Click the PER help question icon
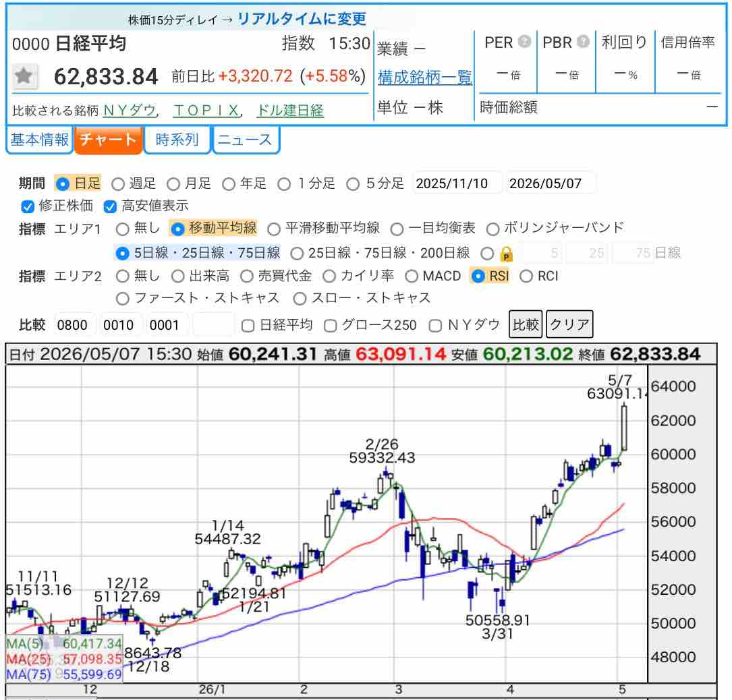This screenshot has height=700, width=732. pyautogui.click(x=525, y=42)
